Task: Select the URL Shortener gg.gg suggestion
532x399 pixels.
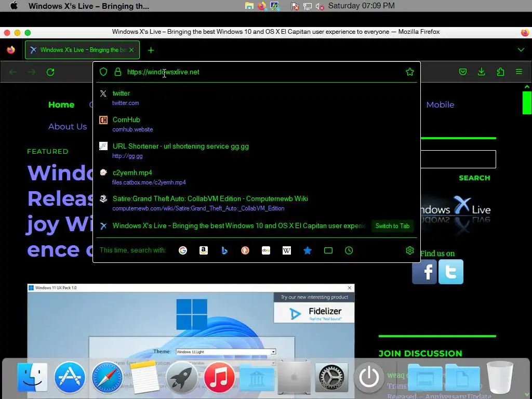Action: click(x=257, y=151)
